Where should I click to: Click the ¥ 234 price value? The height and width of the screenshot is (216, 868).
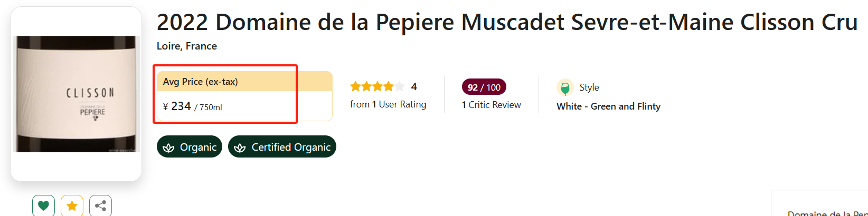click(x=177, y=106)
